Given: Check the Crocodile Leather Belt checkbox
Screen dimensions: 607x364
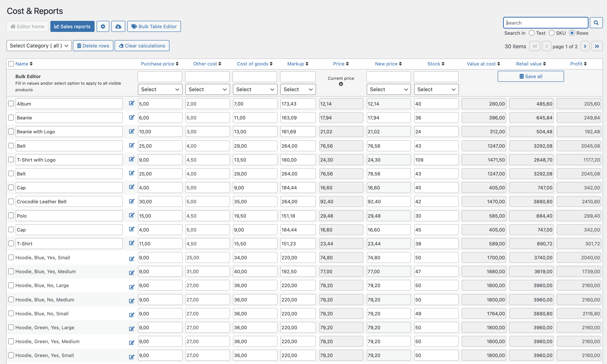Looking at the screenshot, I should 11,201.
